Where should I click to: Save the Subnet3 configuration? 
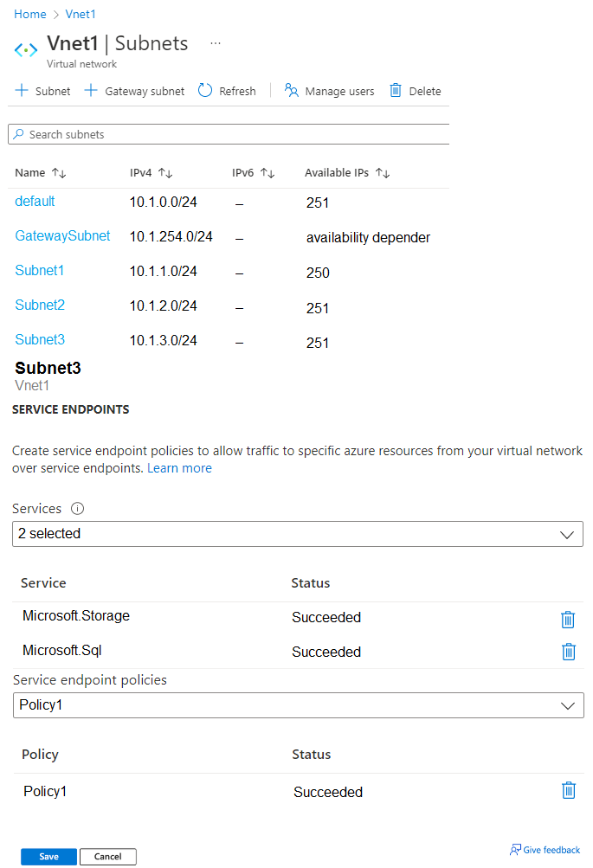[48, 857]
